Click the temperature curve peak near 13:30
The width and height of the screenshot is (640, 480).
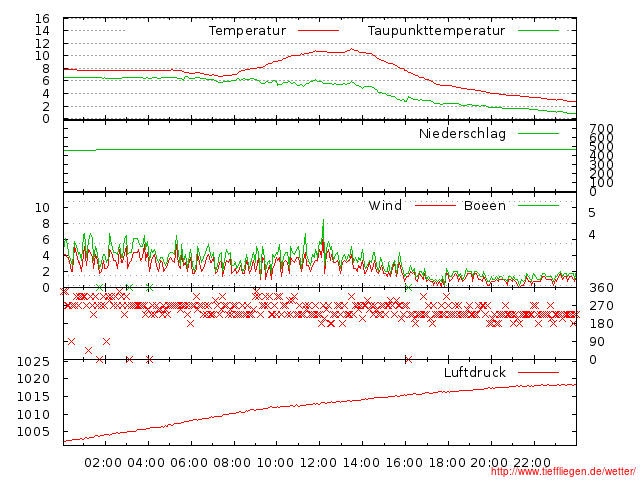pyautogui.click(x=351, y=49)
